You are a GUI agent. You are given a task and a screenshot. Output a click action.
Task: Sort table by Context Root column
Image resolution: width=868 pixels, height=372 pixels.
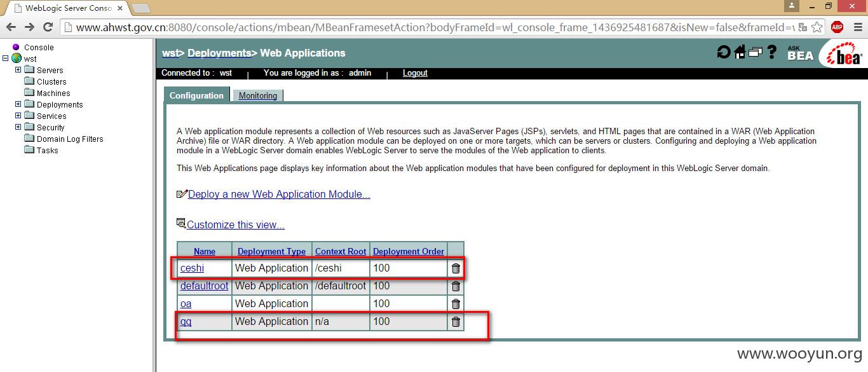pos(341,251)
